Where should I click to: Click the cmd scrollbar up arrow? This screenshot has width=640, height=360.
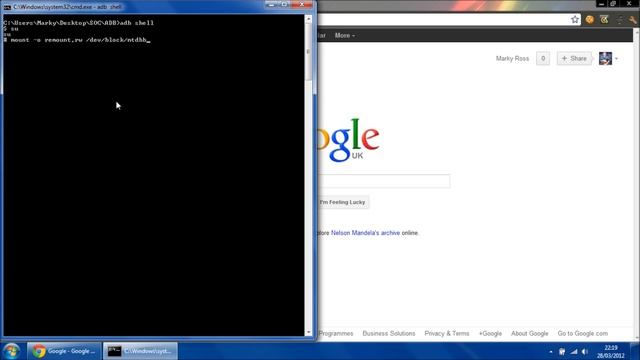click(309, 19)
